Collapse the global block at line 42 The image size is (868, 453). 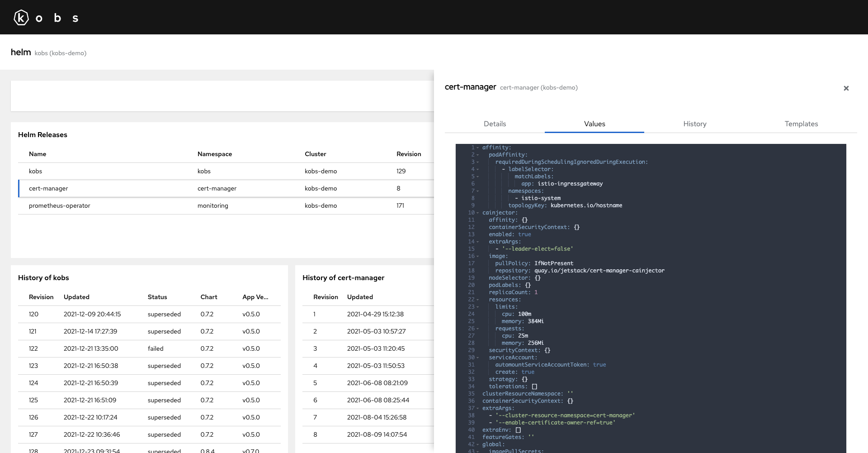click(478, 444)
